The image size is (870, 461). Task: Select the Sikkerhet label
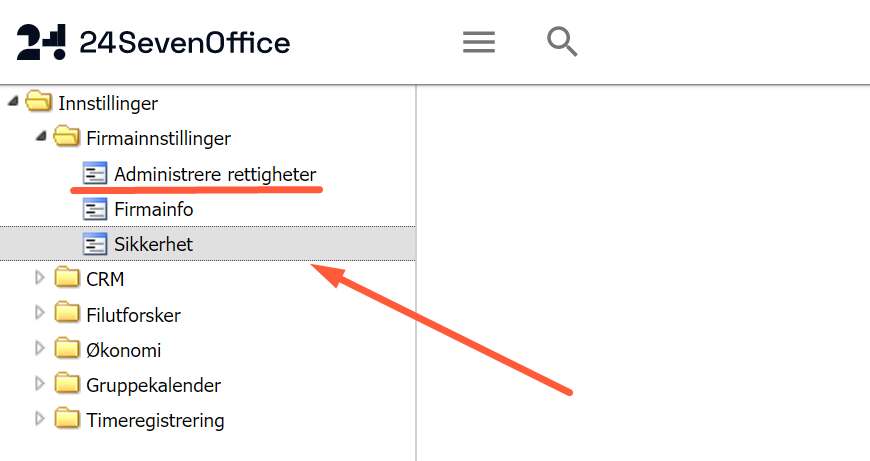coord(153,244)
